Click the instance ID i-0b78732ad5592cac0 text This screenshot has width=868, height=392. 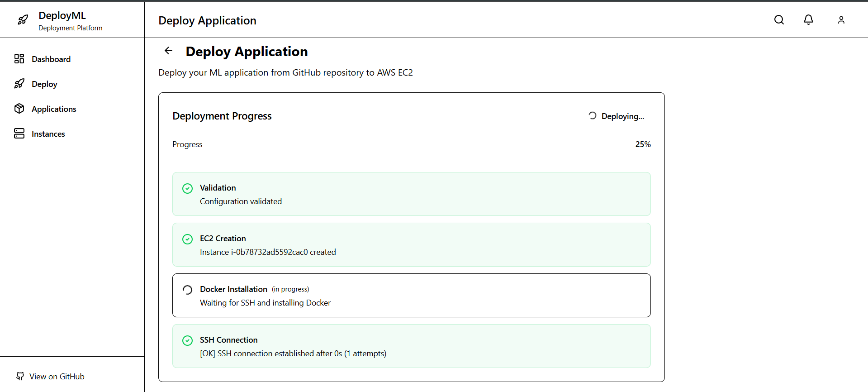coord(270,252)
